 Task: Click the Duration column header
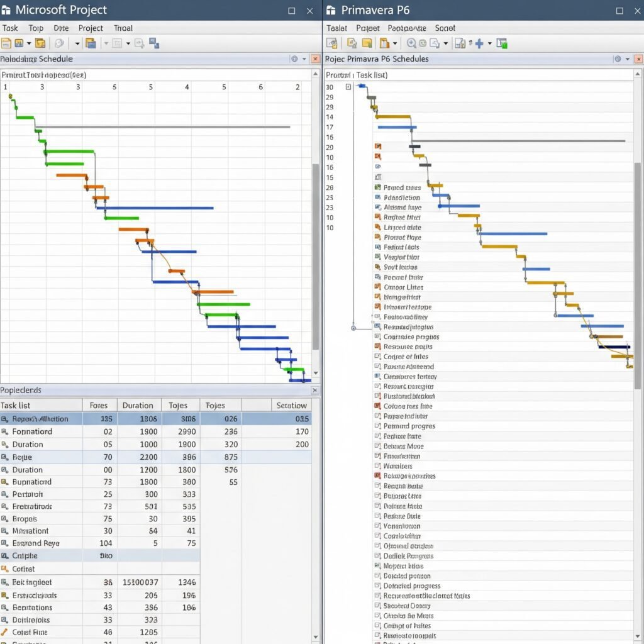click(139, 406)
